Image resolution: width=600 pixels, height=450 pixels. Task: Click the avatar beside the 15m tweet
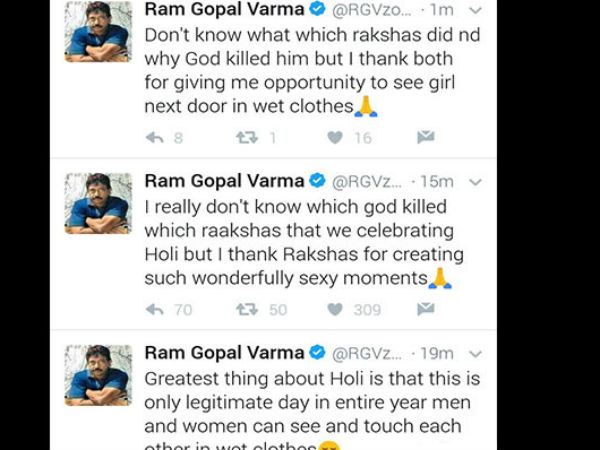98,203
